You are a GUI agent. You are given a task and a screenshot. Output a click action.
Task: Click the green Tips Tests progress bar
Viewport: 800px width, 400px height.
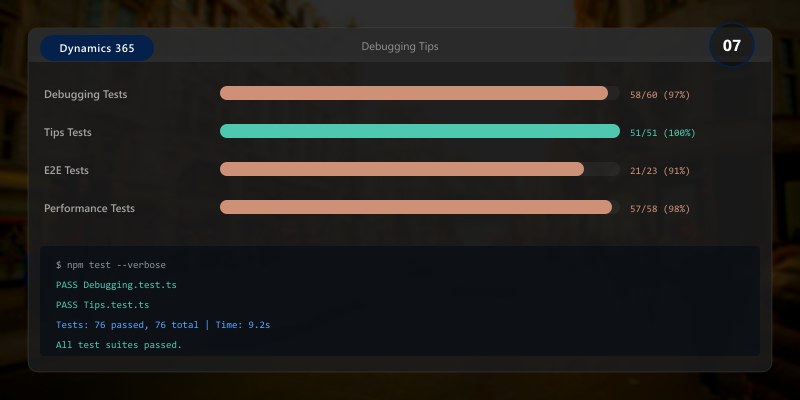click(x=419, y=131)
